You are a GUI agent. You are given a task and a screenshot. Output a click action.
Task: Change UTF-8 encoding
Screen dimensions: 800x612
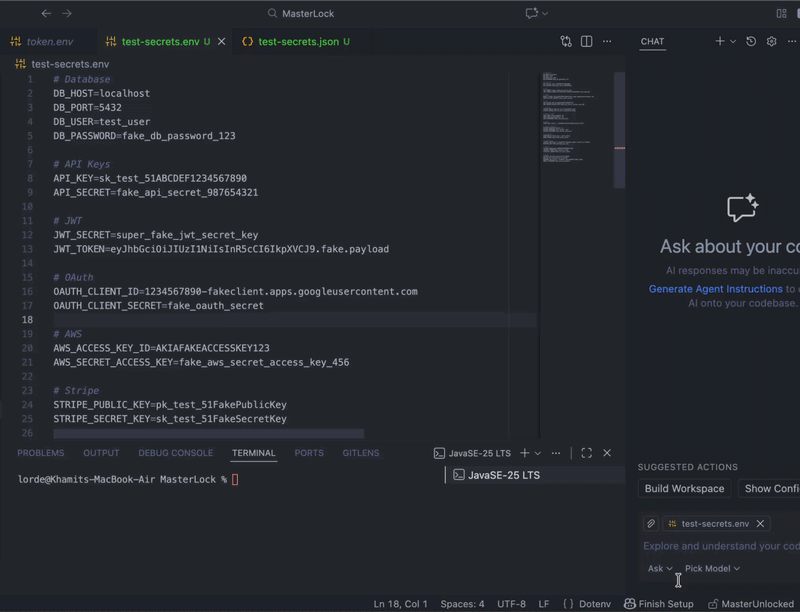tap(511, 604)
